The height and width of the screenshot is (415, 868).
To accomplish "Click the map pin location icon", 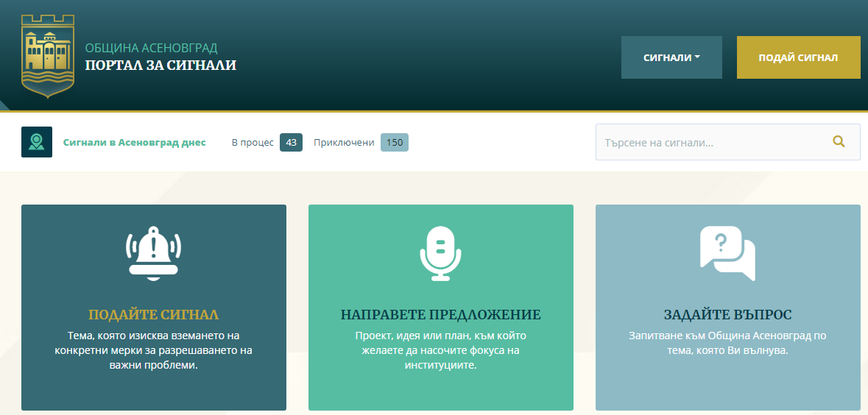I will [x=37, y=142].
